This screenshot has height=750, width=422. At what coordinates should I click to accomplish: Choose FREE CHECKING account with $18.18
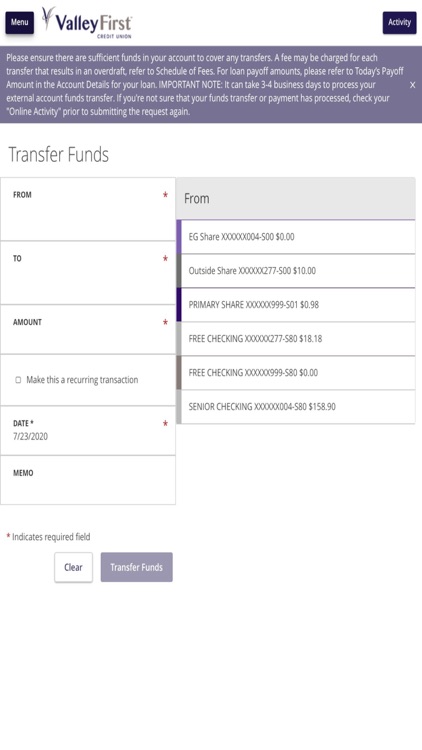pos(296,339)
